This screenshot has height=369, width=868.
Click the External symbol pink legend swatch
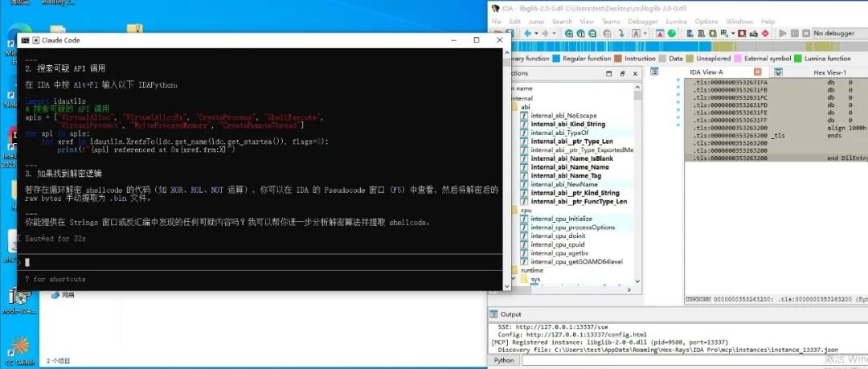coord(738,58)
